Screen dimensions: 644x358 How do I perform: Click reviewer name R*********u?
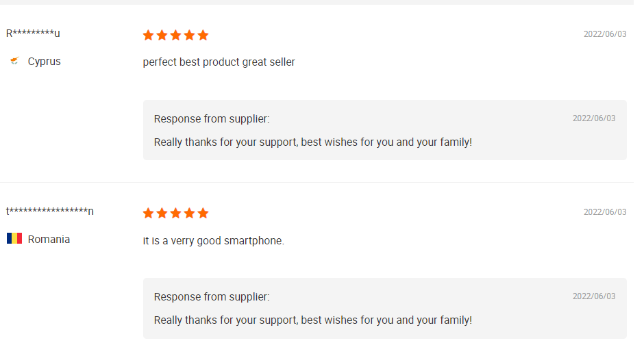[33, 34]
